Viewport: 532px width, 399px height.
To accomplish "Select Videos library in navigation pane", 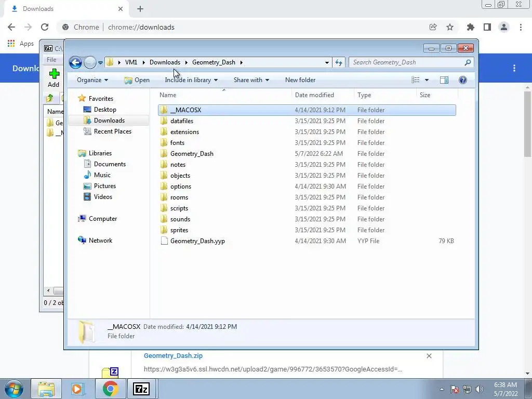I will [103, 197].
